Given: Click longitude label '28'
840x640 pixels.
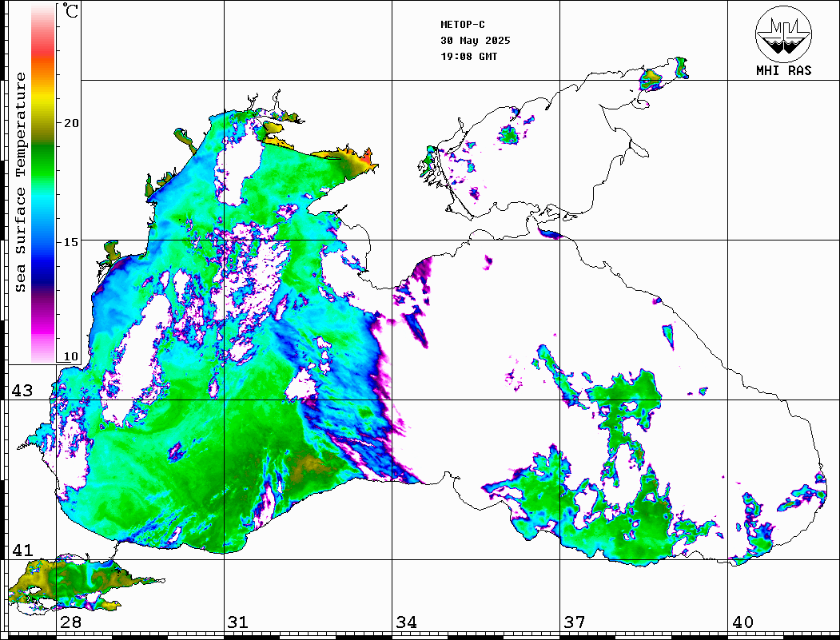Looking at the screenshot, I should tap(70, 622).
